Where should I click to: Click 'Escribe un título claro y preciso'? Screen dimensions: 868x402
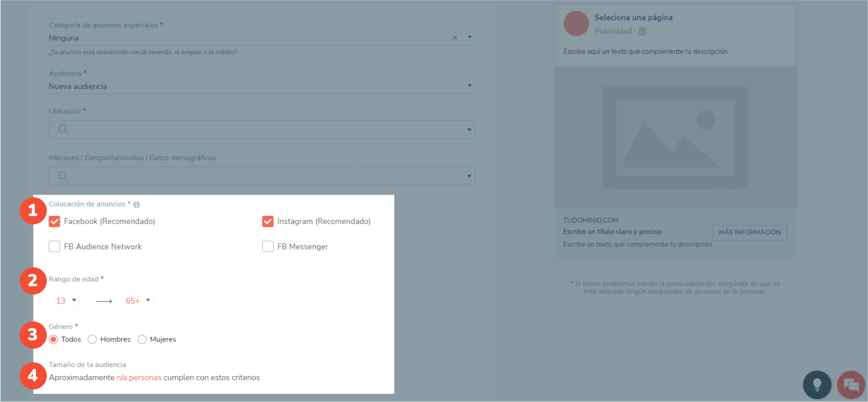coord(612,232)
